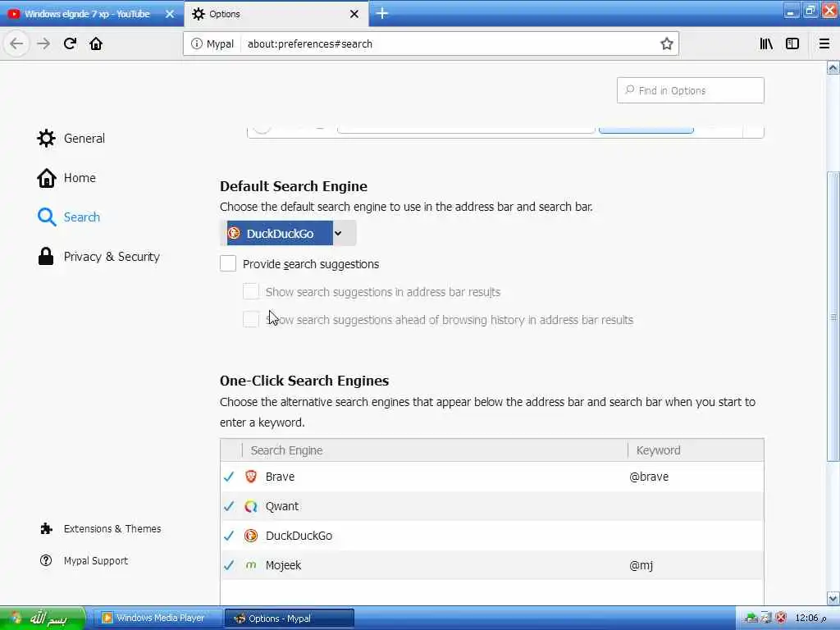The image size is (840, 630).
Task: Uncheck the DuckDuckGo one-click checkmark
Action: click(229, 535)
